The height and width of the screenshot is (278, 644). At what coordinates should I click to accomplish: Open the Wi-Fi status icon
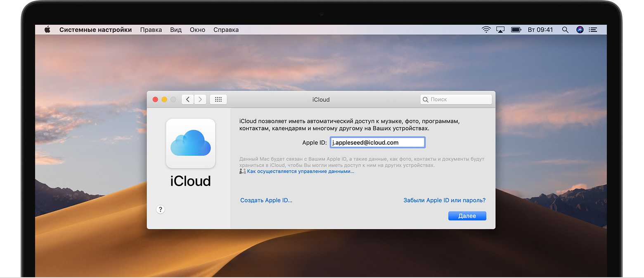point(486,30)
